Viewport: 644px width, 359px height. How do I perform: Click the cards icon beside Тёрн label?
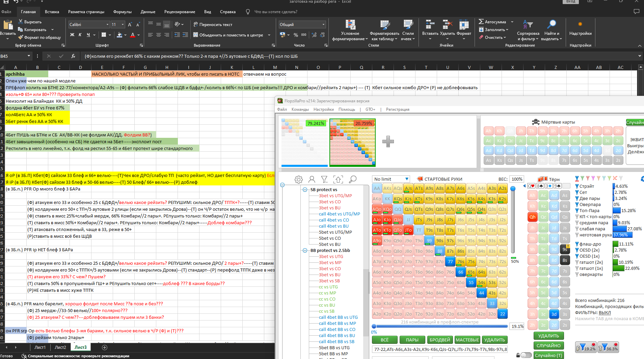click(x=543, y=179)
